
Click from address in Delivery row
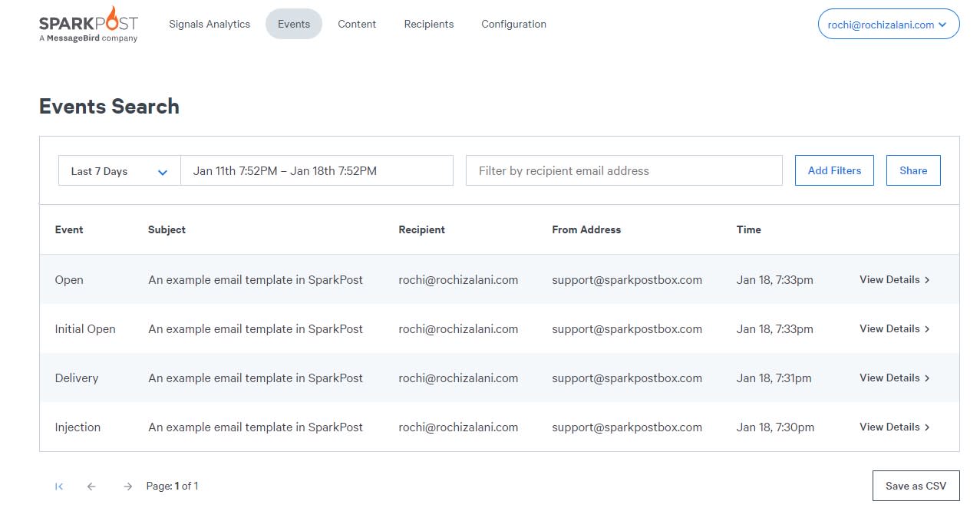coord(627,378)
